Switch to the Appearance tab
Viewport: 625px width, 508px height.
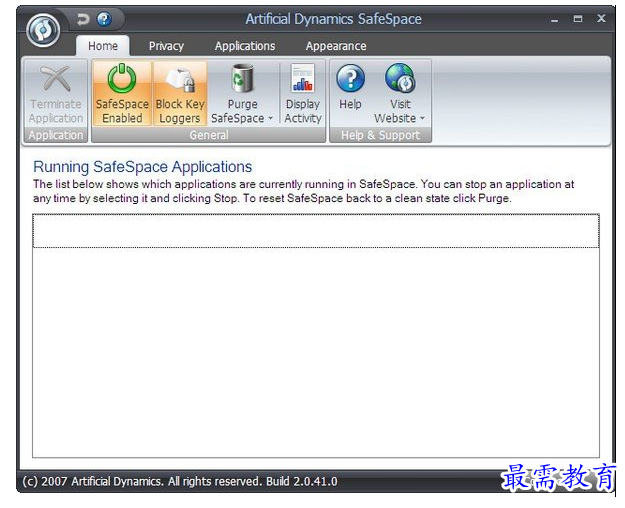(336, 46)
